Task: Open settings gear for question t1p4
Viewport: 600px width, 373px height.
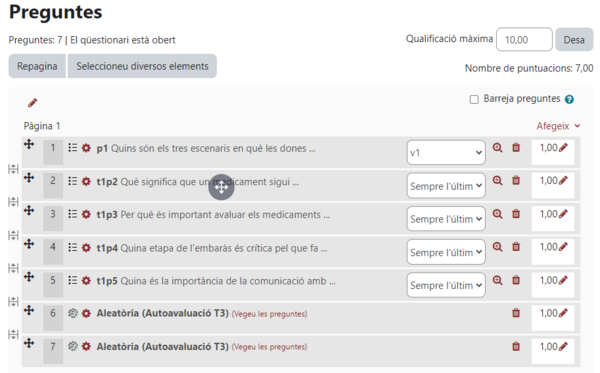Action: click(86, 248)
